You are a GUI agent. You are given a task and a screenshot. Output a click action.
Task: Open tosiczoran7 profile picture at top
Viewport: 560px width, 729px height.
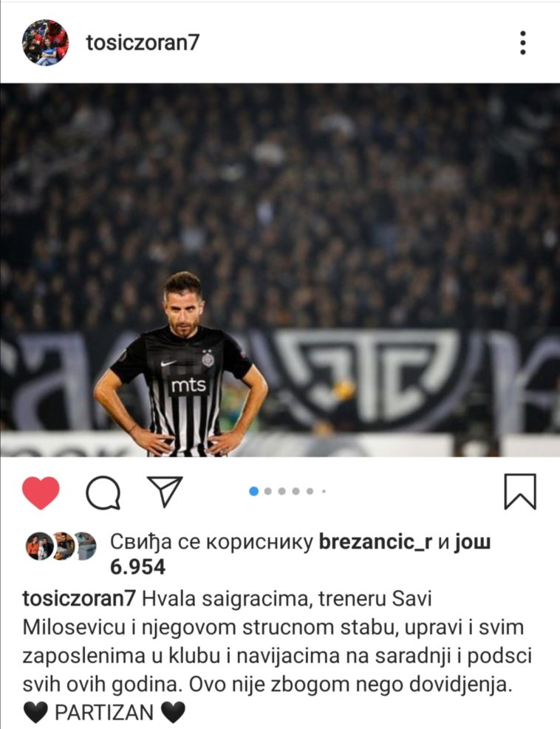tap(46, 43)
